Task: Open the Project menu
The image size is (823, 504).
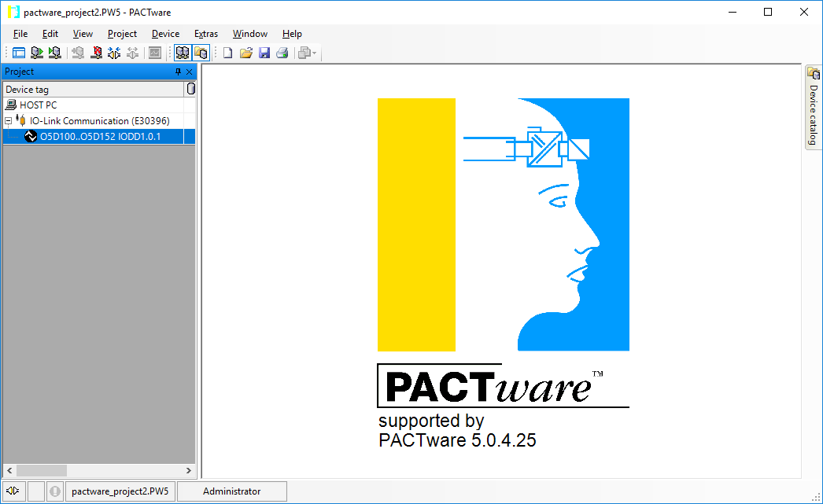Action: pyautogui.click(x=122, y=34)
